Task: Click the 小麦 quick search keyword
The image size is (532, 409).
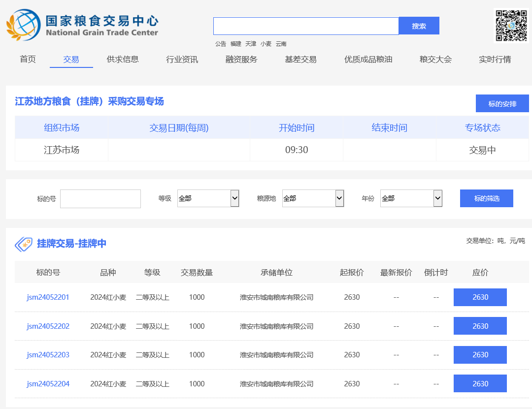Action: (266, 44)
